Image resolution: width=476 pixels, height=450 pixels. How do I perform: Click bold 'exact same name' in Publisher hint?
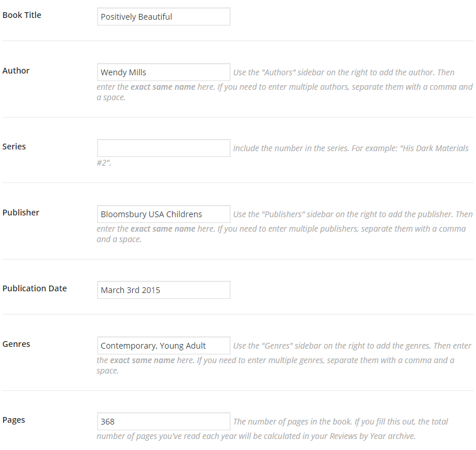pos(163,229)
